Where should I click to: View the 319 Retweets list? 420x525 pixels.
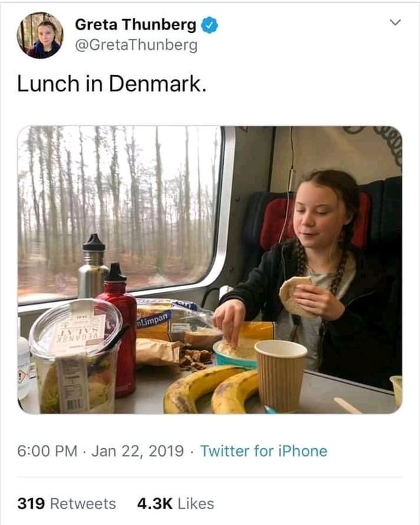(x=66, y=504)
